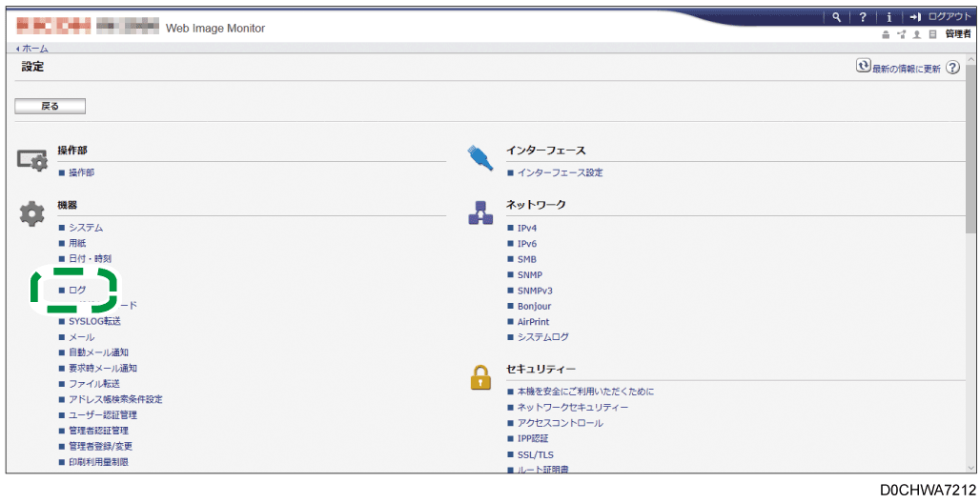
Task: Open the SNMPv3 settings link
Action: coord(535,291)
